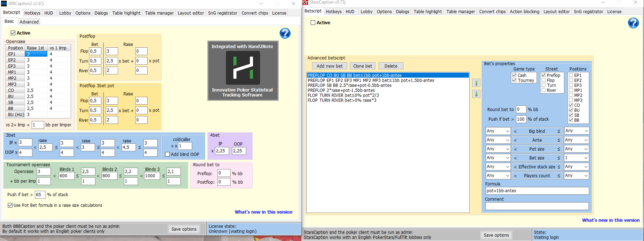Click Delete bet button
This screenshot has height=241, width=644.
coord(391,66)
